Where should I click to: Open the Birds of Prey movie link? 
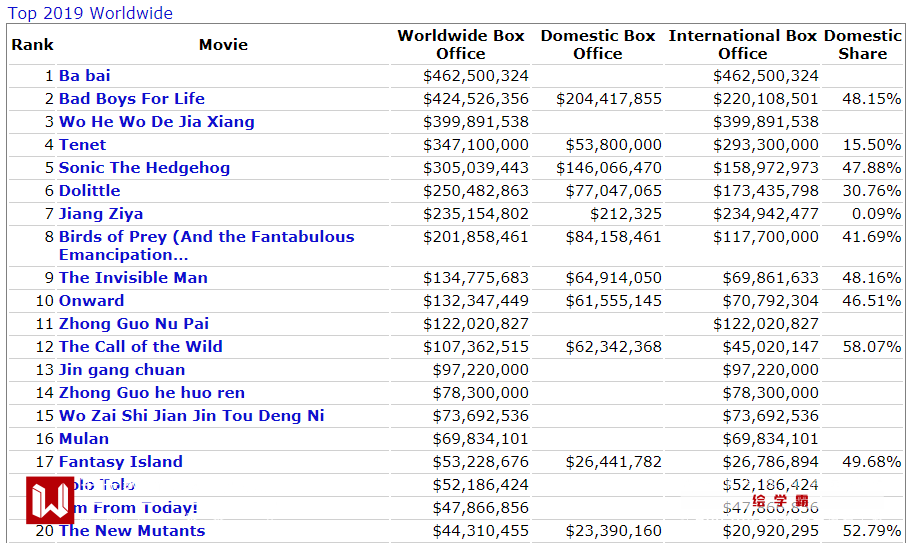tap(206, 237)
